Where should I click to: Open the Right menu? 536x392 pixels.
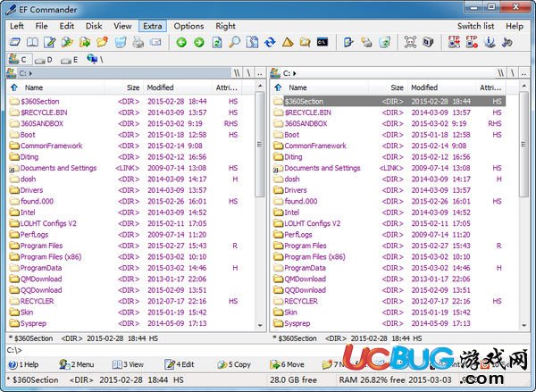coord(225,26)
